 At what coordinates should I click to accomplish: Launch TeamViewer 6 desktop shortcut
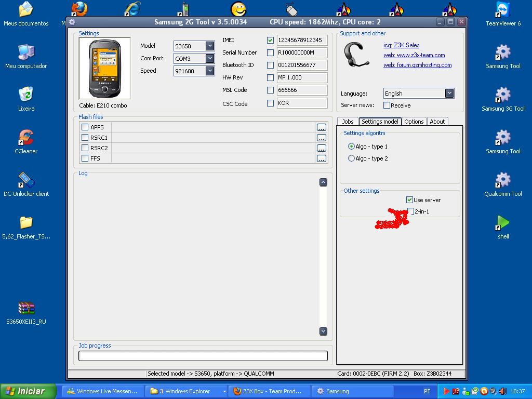click(x=503, y=14)
